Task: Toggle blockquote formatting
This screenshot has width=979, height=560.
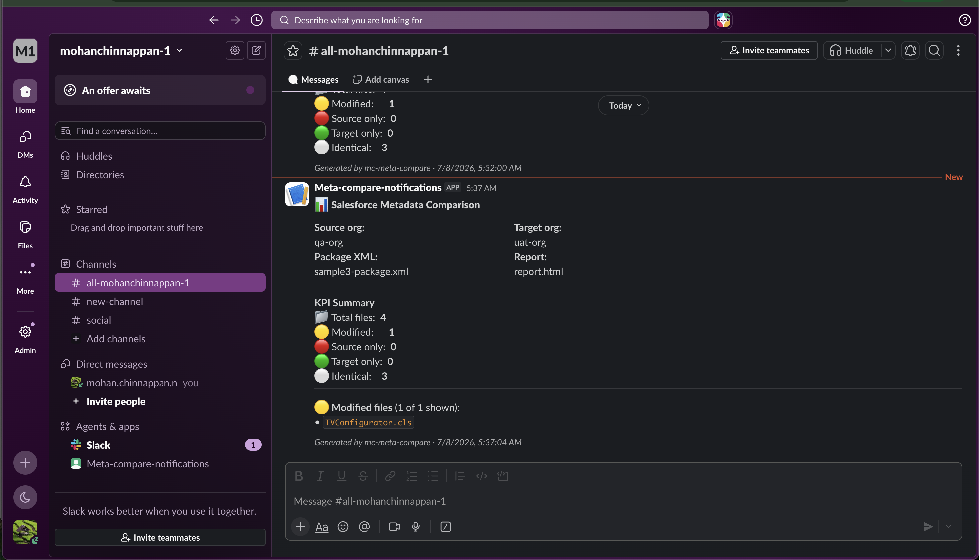Action: point(460,476)
